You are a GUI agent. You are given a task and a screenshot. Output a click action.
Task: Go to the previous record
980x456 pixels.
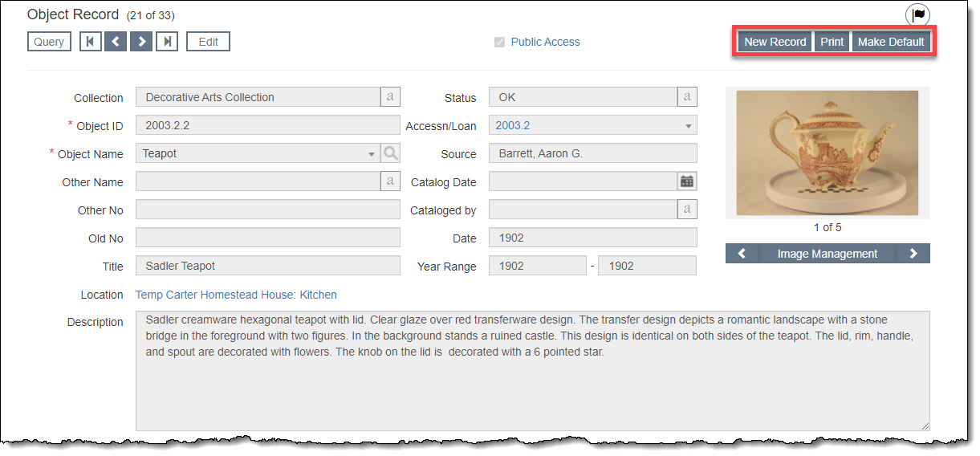coord(116,42)
